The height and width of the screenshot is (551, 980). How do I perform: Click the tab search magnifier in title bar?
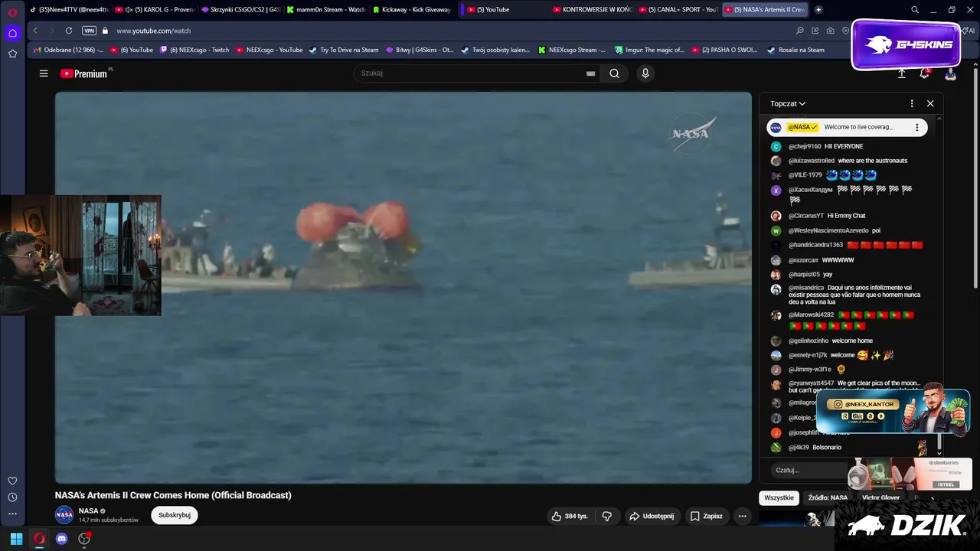pyautogui.click(x=915, y=10)
